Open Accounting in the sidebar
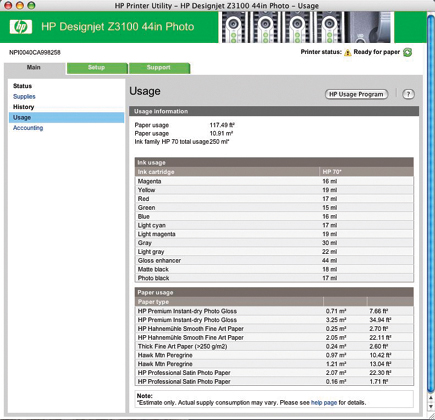This screenshot has height=420, width=435. pos(28,128)
